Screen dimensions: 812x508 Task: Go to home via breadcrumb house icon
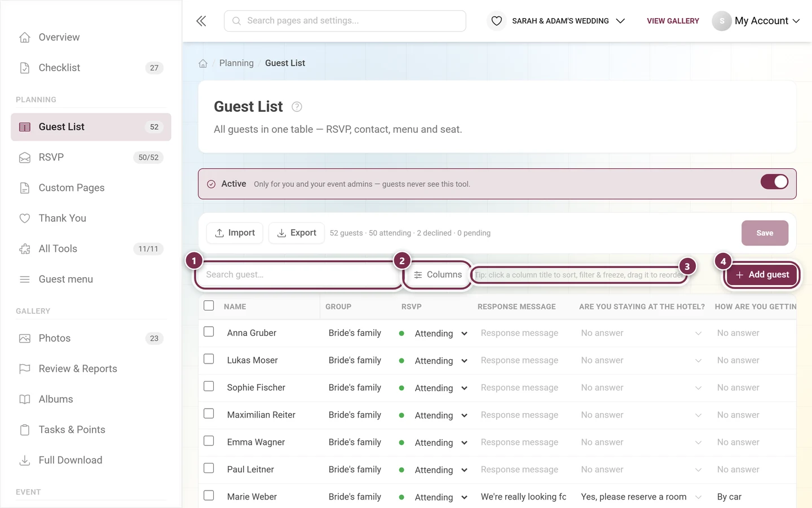(203, 63)
